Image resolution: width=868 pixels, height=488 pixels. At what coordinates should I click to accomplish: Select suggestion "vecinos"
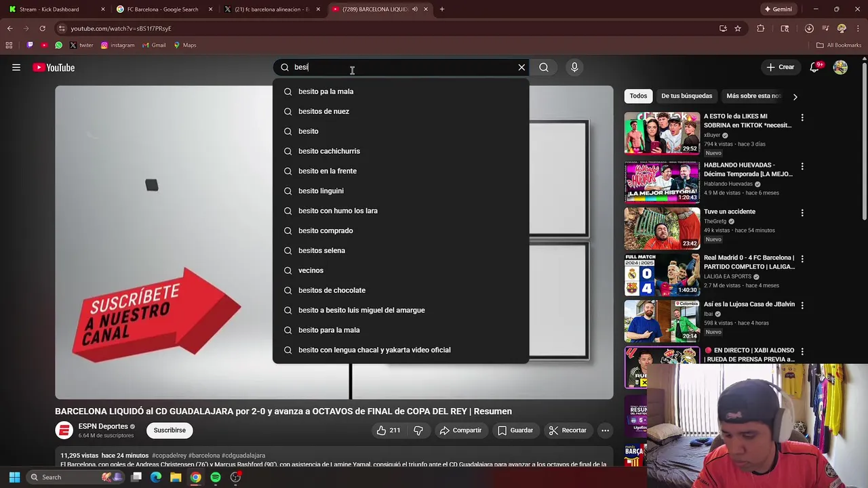click(x=401, y=270)
